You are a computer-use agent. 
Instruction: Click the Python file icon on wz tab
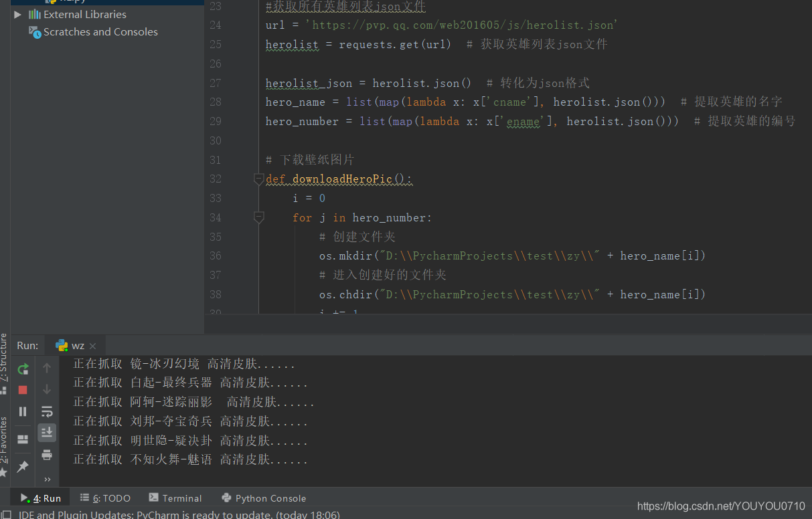pyautogui.click(x=62, y=345)
